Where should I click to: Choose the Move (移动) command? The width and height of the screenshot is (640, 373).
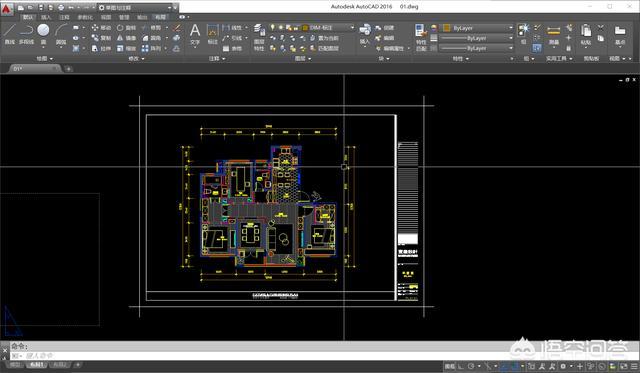(x=101, y=28)
